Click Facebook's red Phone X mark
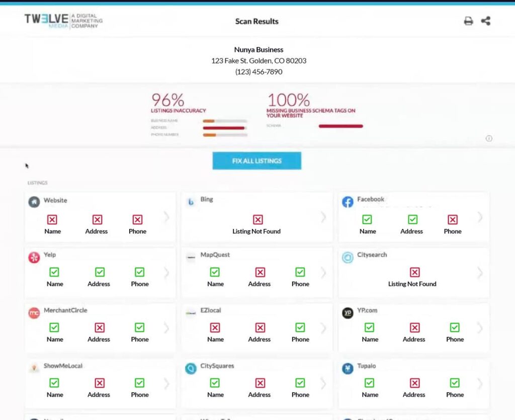This screenshot has width=515, height=420. click(453, 219)
